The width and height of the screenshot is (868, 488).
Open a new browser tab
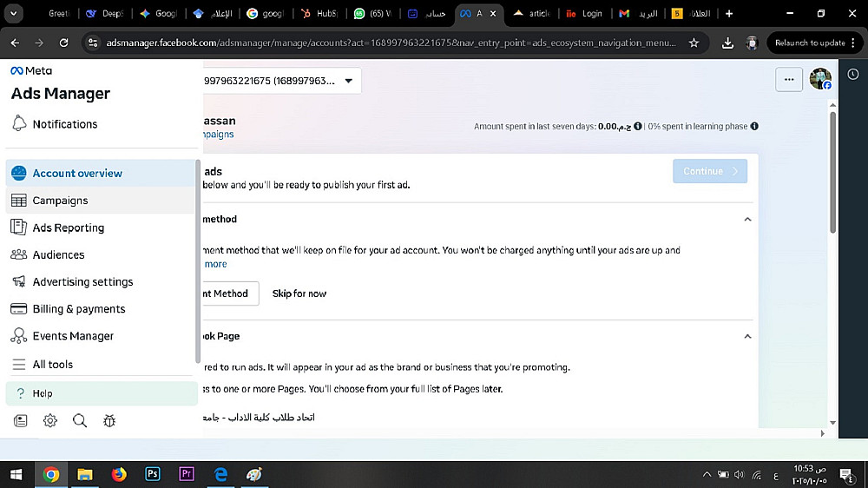pyautogui.click(x=729, y=13)
